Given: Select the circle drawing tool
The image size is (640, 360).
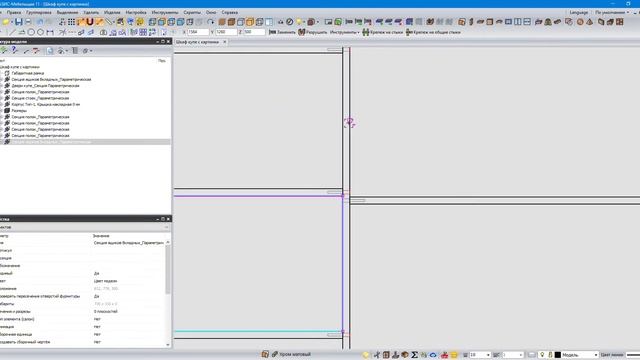Looking at the screenshot, I should coord(31,32).
